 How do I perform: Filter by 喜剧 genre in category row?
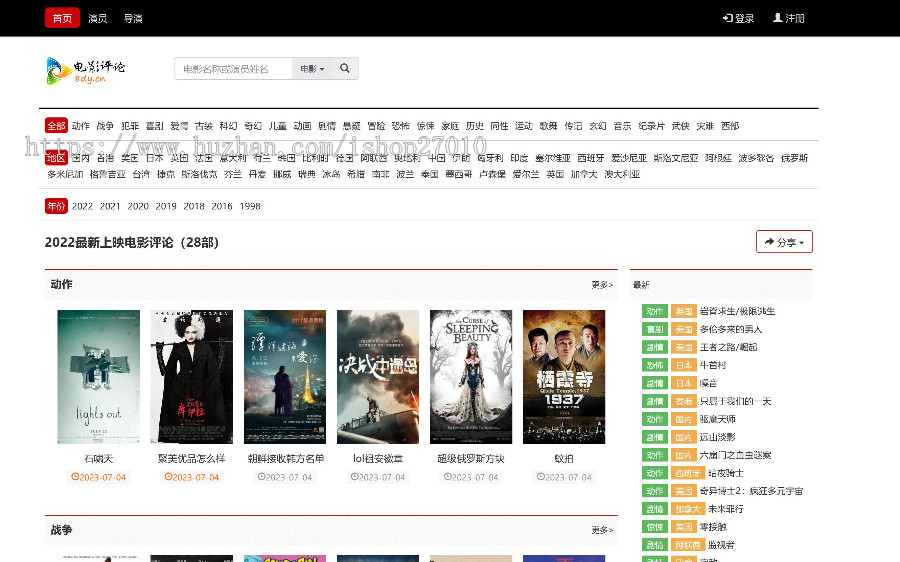(154, 126)
